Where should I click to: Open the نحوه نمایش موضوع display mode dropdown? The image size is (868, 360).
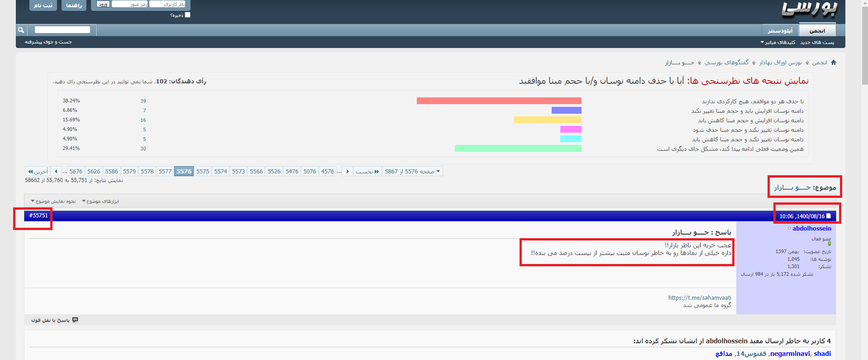click(x=53, y=202)
